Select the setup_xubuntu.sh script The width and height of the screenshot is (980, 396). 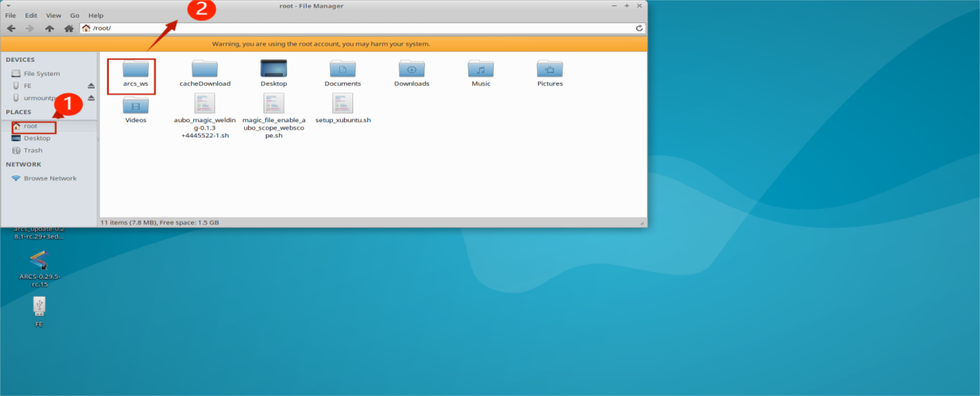click(342, 110)
